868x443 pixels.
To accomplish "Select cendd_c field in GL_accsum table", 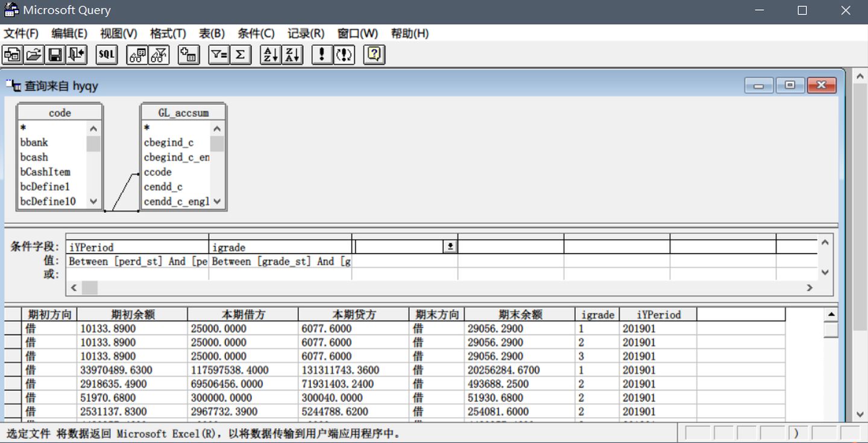I will tap(163, 186).
